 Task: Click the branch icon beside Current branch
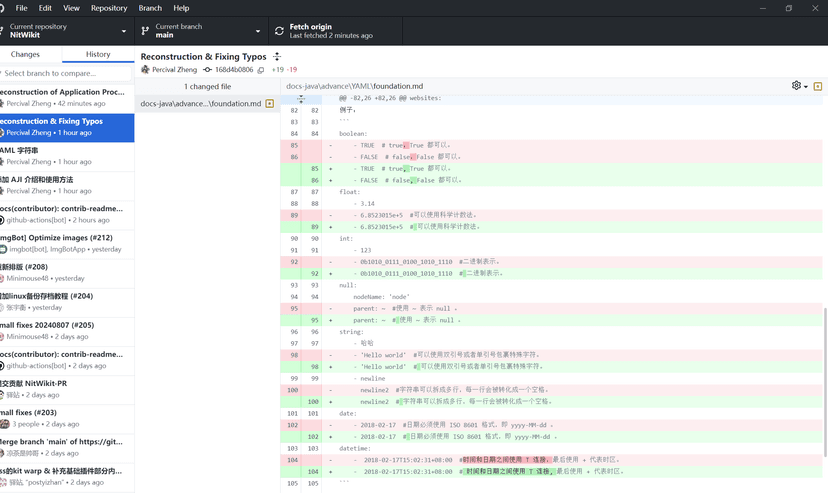pyautogui.click(x=146, y=31)
